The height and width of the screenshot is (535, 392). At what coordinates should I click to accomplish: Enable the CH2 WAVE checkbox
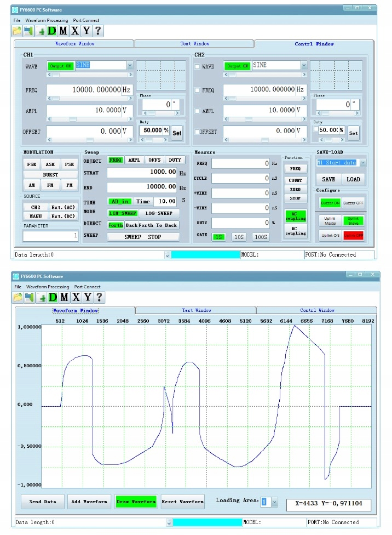[198, 66]
